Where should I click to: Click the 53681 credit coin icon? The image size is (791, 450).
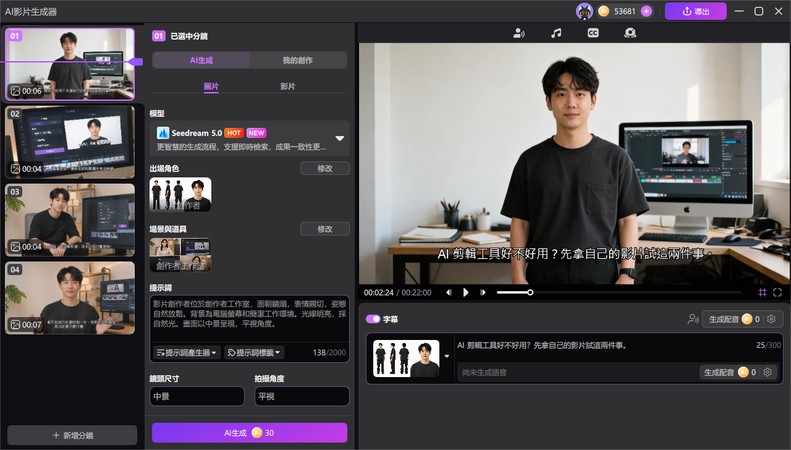point(603,11)
